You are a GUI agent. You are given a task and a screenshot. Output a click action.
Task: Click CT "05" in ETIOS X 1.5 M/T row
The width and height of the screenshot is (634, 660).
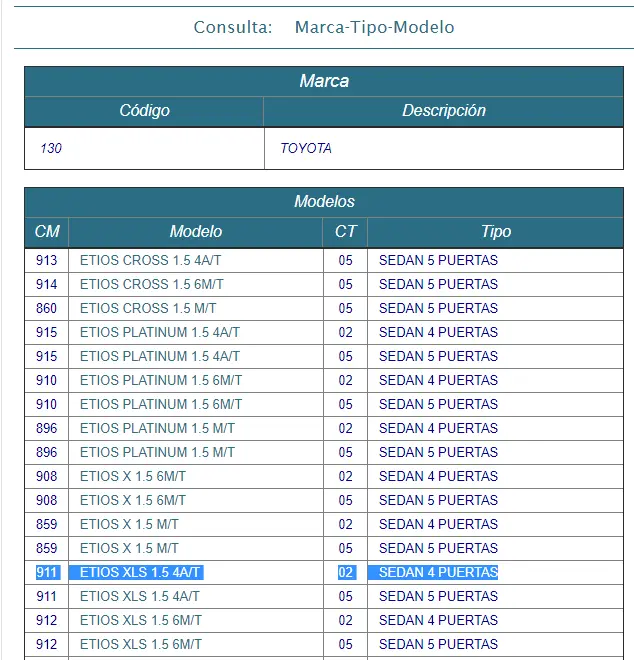click(345, 548)
